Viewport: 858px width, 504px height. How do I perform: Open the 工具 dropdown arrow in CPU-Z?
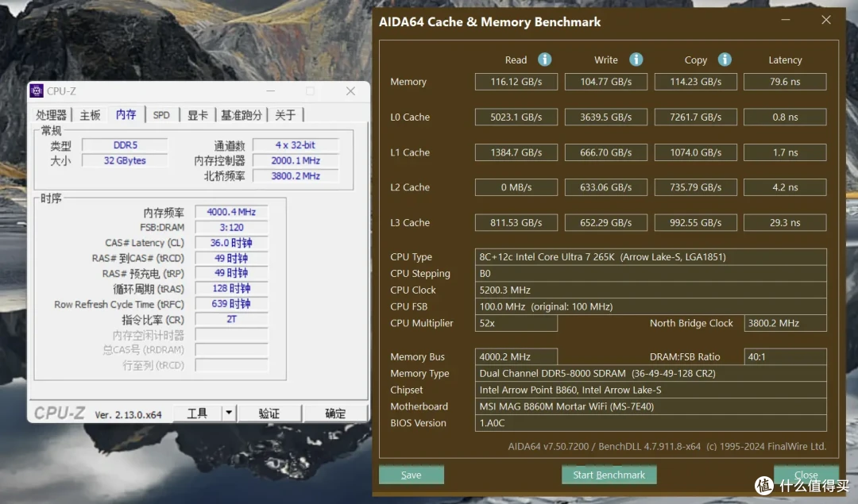click(x=229, y=413)
